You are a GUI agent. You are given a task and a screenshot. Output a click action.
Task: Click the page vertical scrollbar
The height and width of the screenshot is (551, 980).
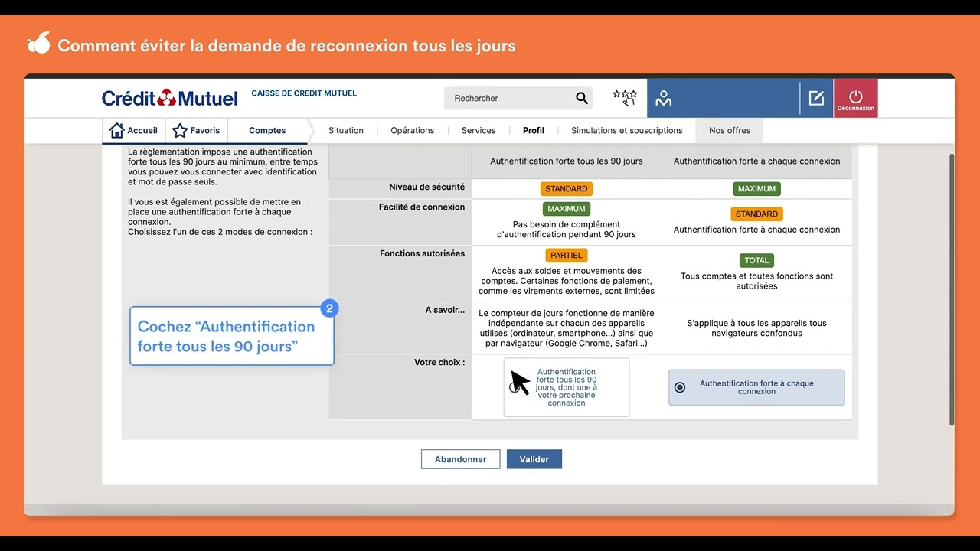coord(952,289)
